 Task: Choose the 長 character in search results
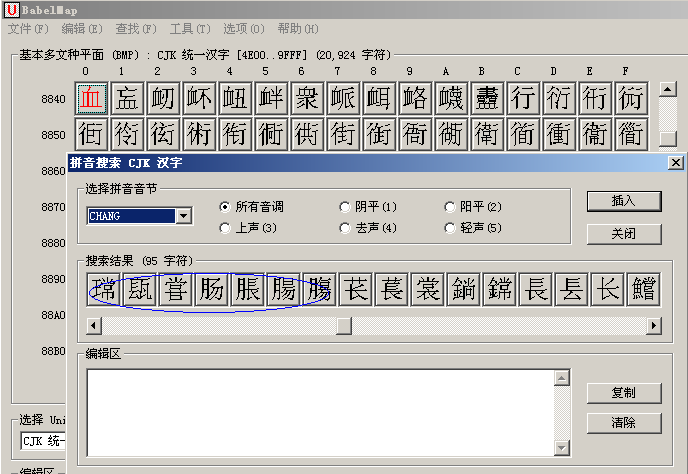(x=536, y=289)
